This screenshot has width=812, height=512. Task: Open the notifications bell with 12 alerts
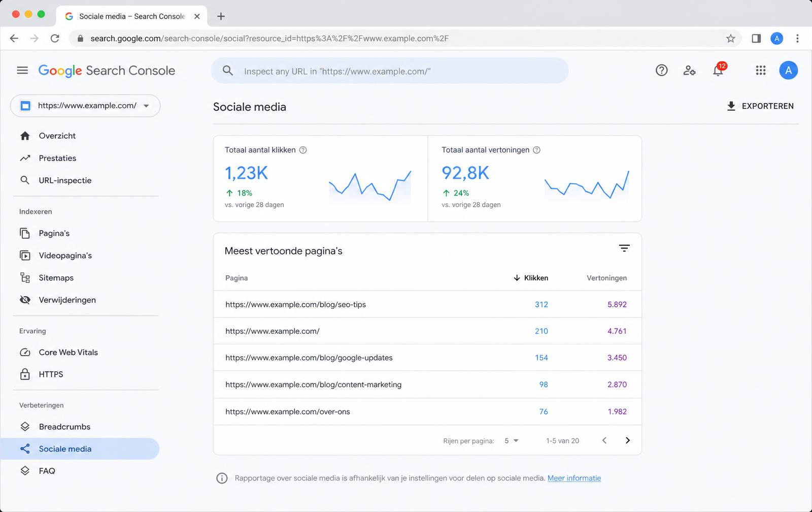point(718,70)
